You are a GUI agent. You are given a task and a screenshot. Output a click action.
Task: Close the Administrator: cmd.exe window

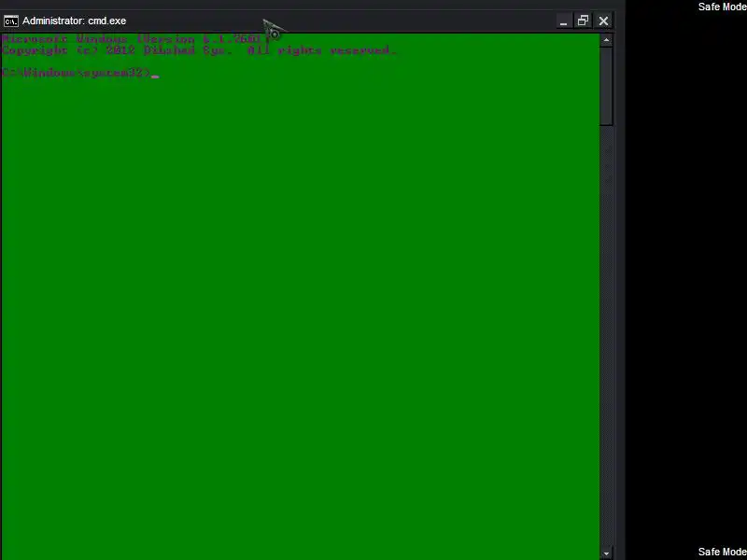click(603, 21)
